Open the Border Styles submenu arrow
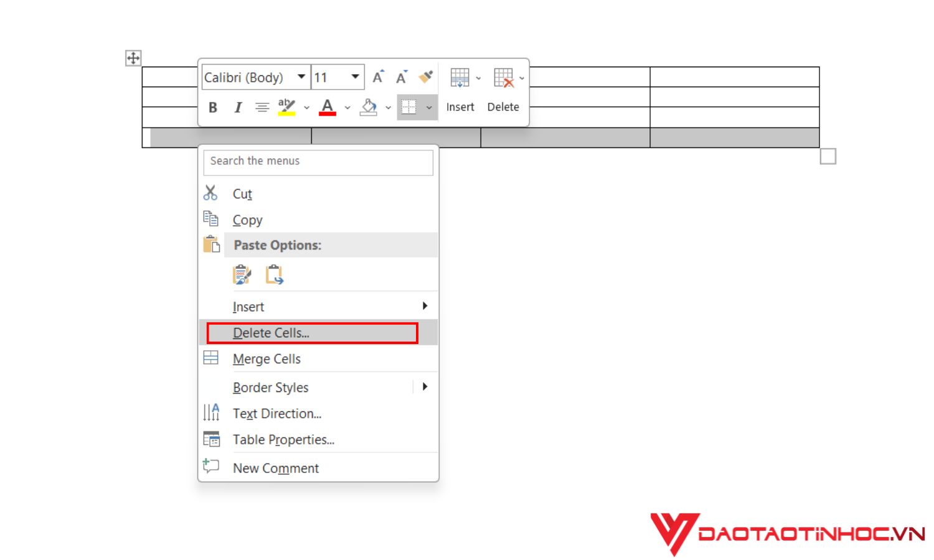Viewport: 934px width, 560px height. [x=425, y=387]
